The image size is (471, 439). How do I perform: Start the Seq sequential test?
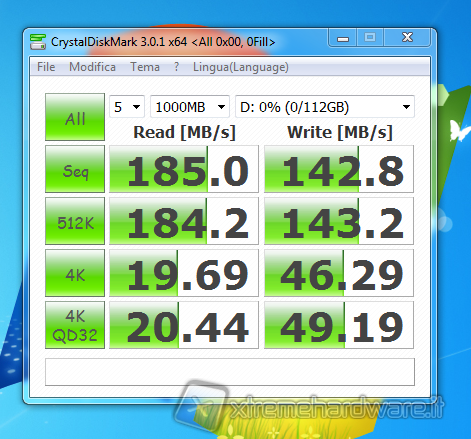point(75,169)
